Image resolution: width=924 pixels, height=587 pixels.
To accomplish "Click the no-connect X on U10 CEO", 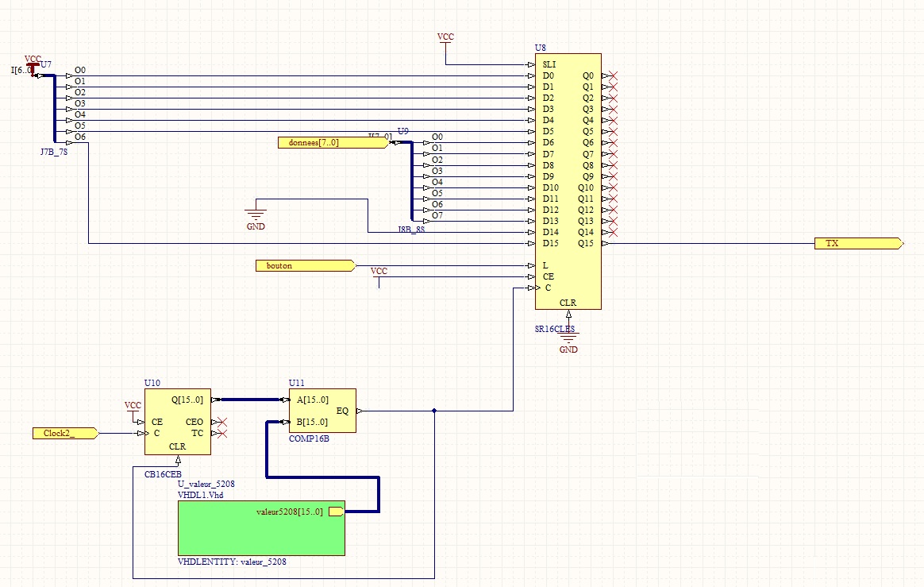I will 223,422.
